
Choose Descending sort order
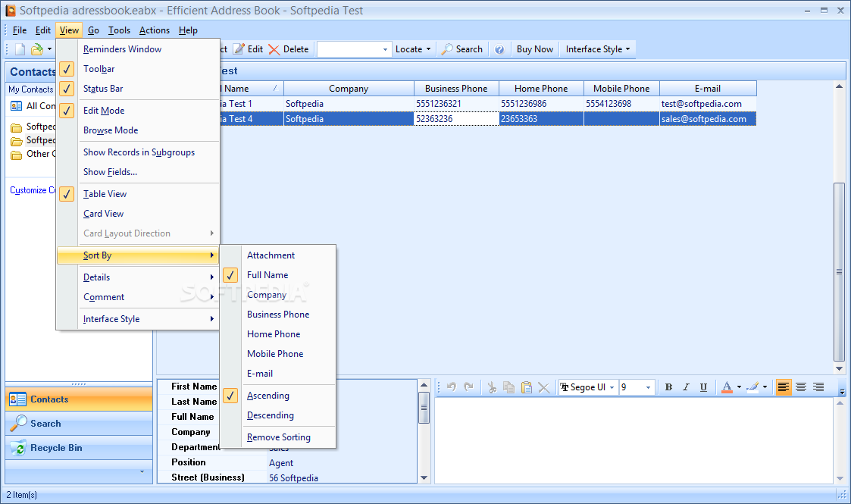278,415
